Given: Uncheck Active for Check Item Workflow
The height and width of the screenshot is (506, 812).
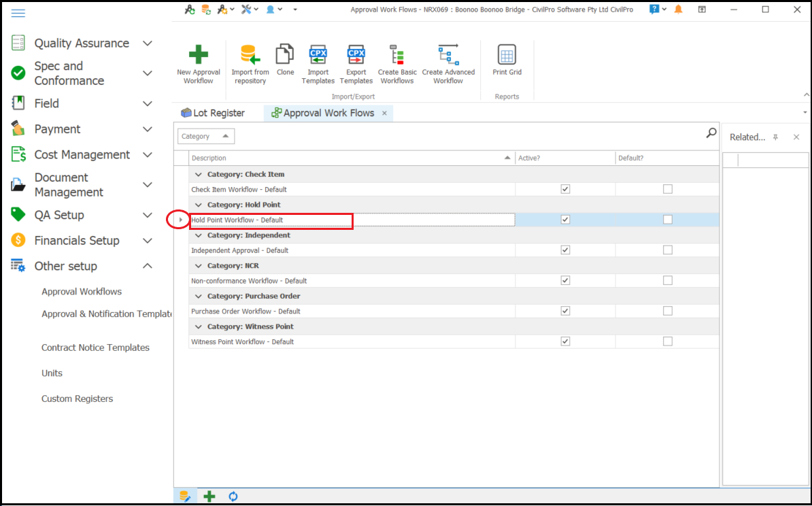Looking at the screenshot, I should tap(565, 189).
